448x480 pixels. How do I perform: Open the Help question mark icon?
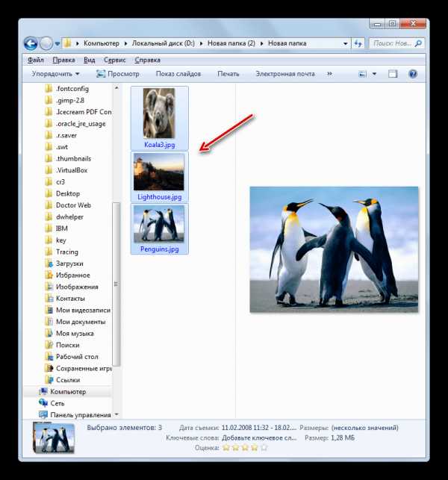(413, 74)
